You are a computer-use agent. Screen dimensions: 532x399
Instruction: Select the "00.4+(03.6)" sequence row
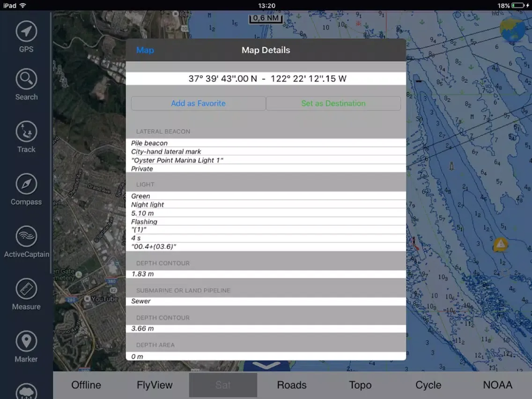(266, 247)
